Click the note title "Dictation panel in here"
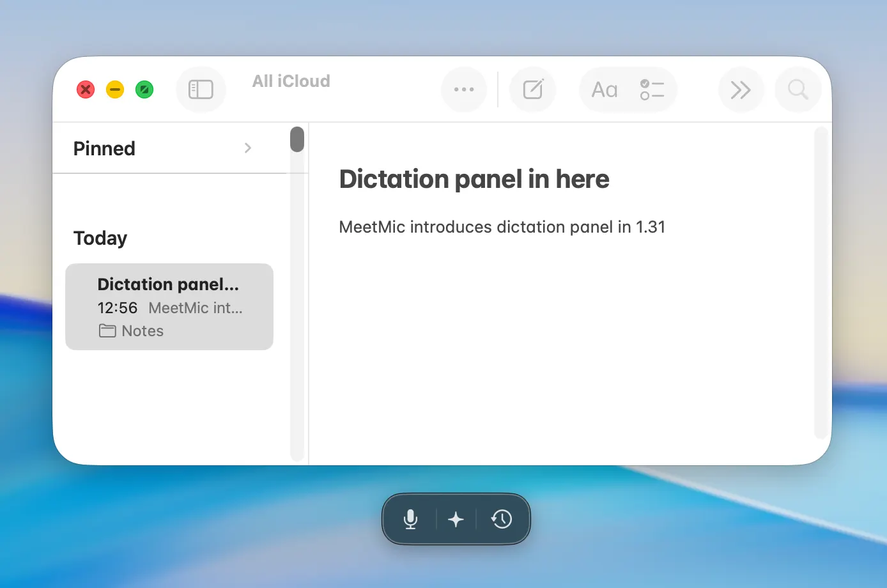The image size is (887, 588). coord(474,179)
